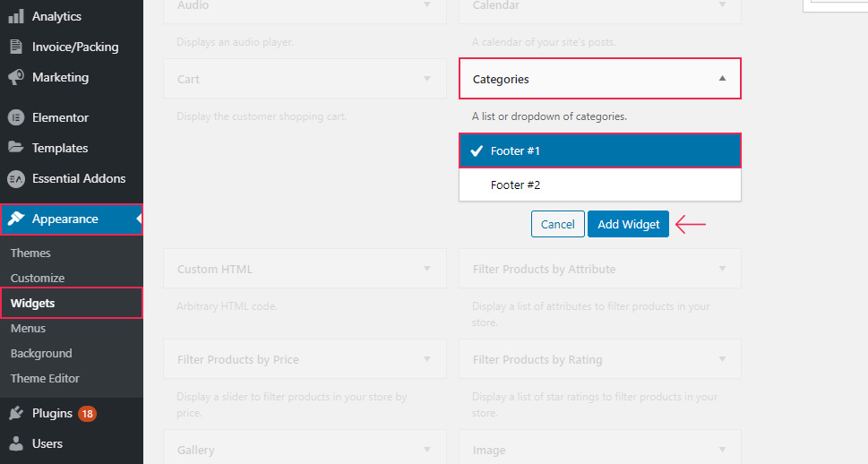Click the Plugins plug icon
This screenshot has width=868, height=464.
[16, 414]
